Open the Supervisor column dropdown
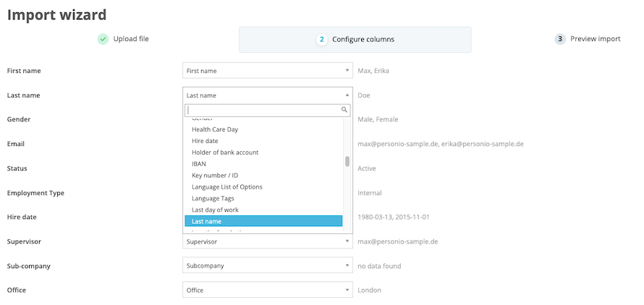Screen dimensions: 644x305 tap(267, 241)
